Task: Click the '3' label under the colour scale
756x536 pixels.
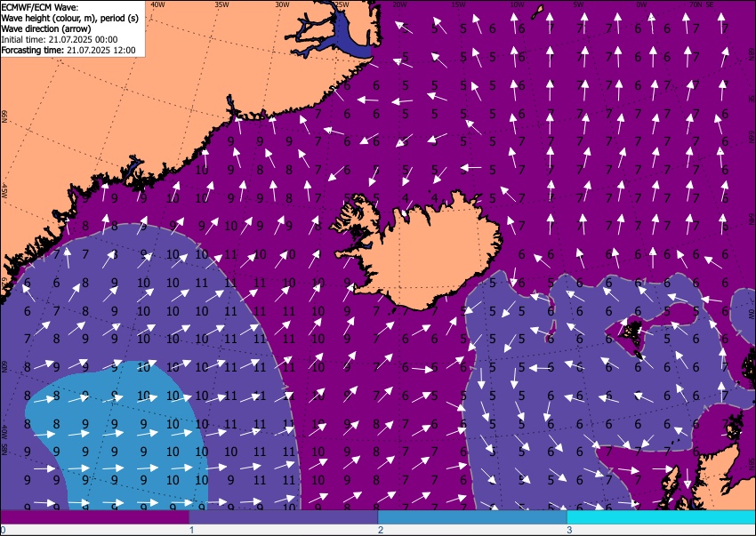Action: tap(569, 530)
